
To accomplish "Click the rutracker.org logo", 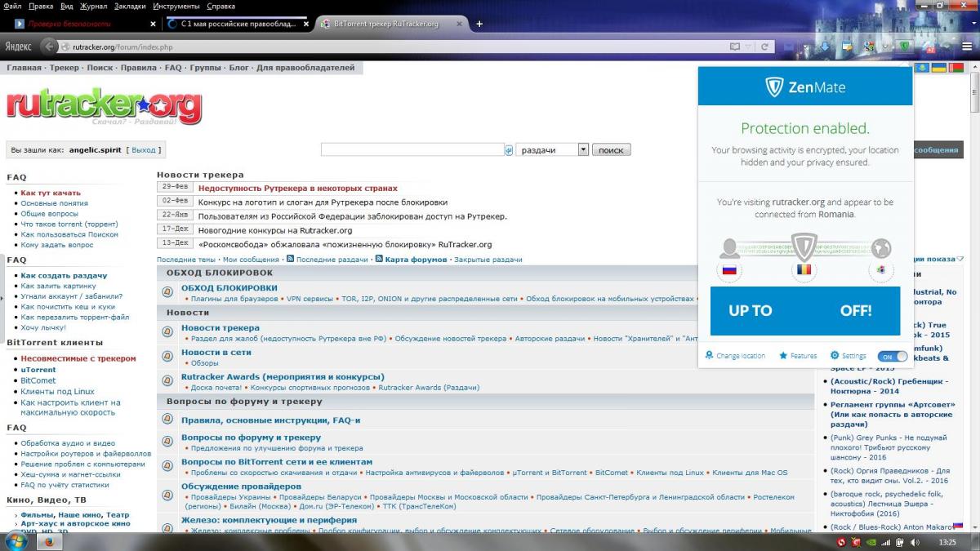I will tap(104, 106).
